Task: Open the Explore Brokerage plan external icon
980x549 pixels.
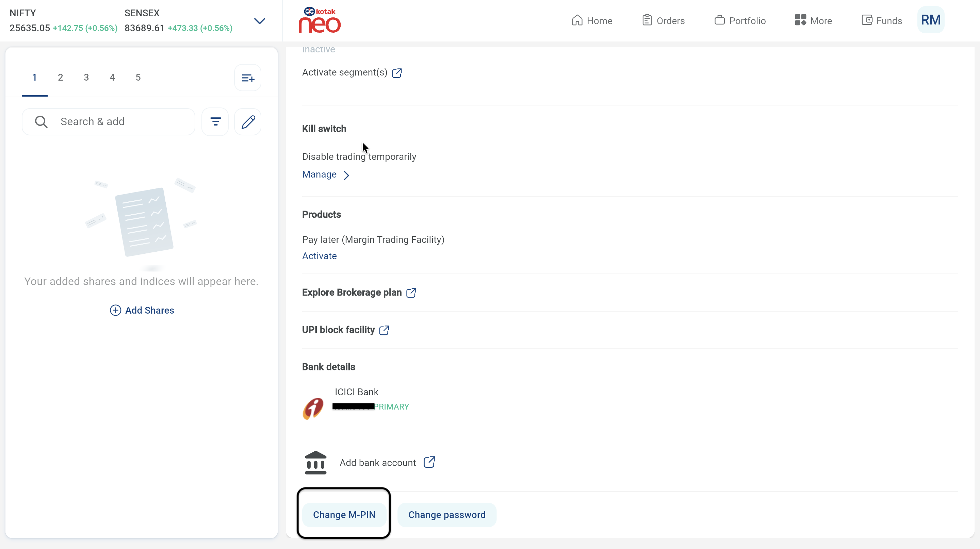Action: point(411,293)
